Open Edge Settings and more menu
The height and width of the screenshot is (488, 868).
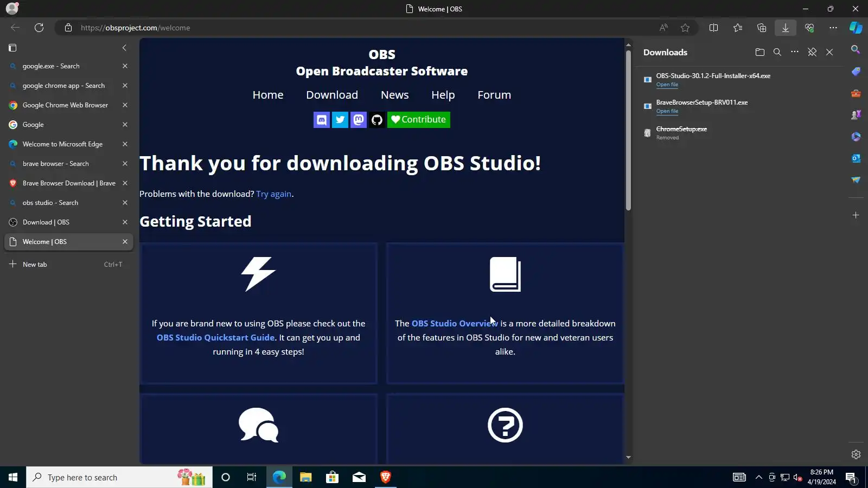(833, 28)
